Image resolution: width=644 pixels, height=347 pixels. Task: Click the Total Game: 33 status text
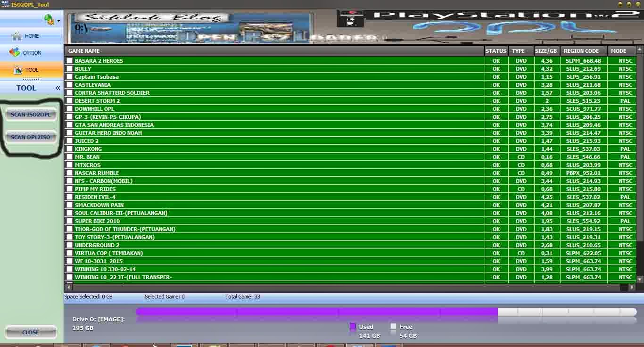click(x=243, y=297)
